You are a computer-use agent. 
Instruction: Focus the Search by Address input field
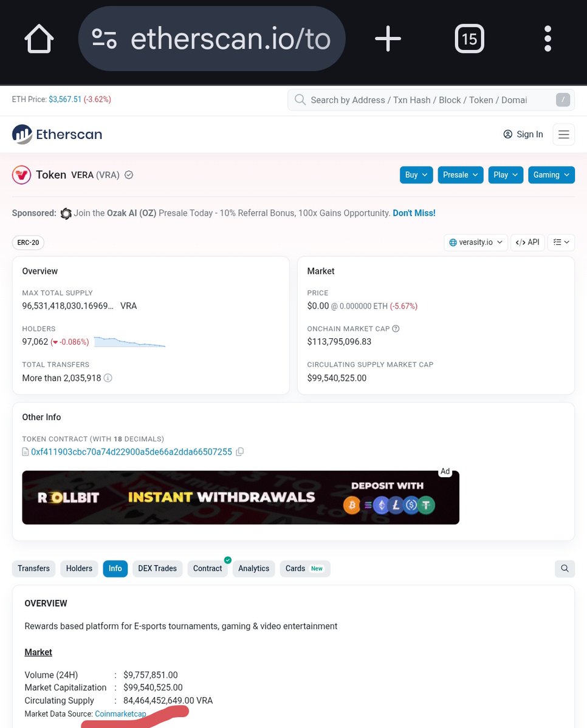(431, 100)
